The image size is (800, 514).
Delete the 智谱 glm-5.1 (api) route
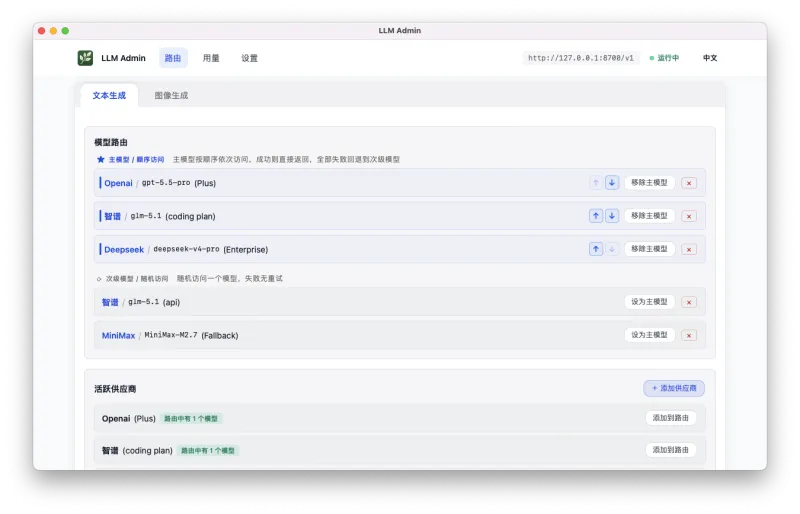click(689, 302)
